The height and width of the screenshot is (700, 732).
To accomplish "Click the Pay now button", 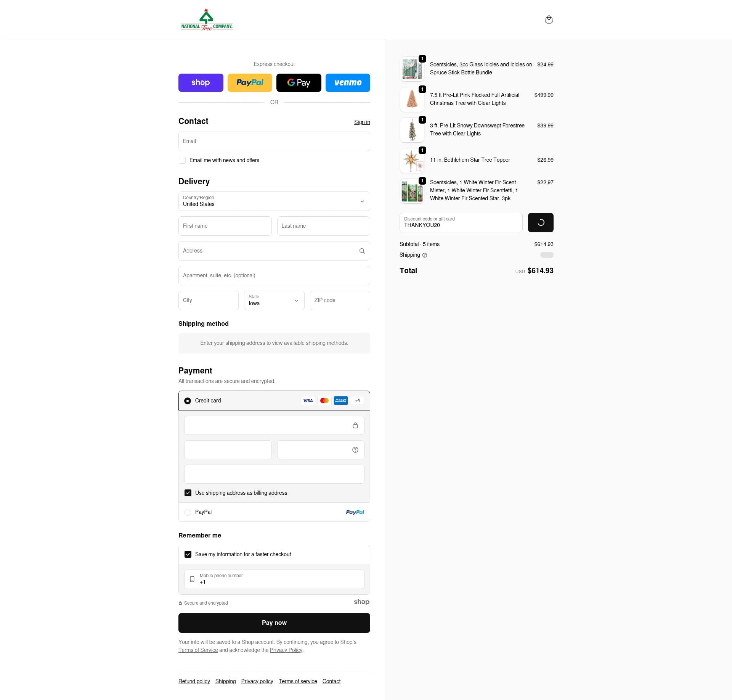I will [x=274, y=623].
